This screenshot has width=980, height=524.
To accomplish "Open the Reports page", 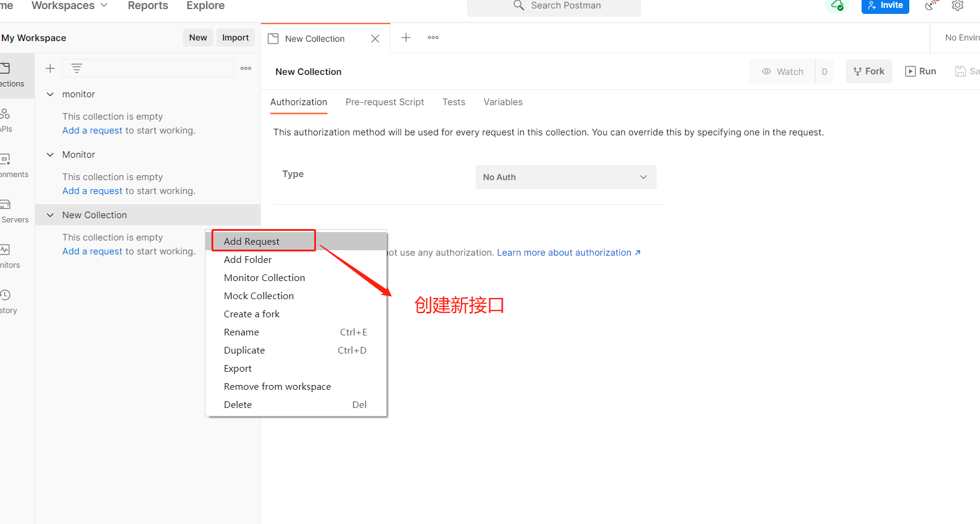I will point(148,5).
